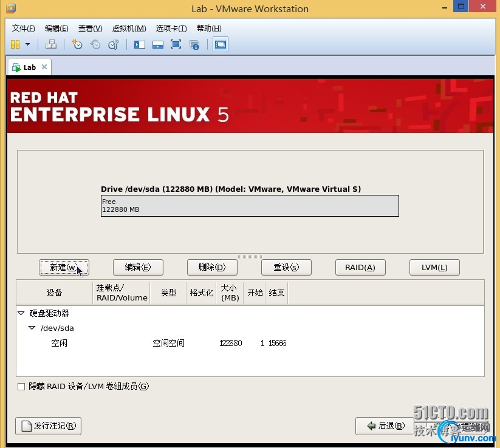Select the Lab virtual machine tab
This screenshot has width=500, height=448.
point(29,67)
